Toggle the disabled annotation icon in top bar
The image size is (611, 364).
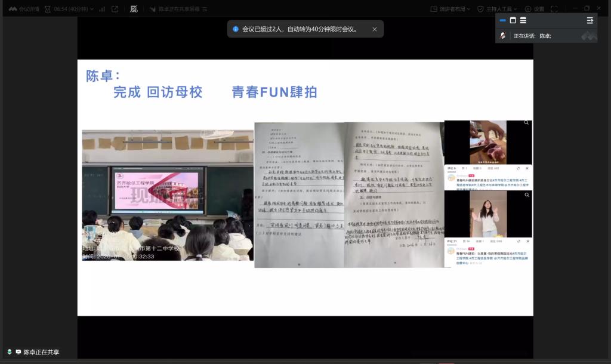[x=134, y=9]
